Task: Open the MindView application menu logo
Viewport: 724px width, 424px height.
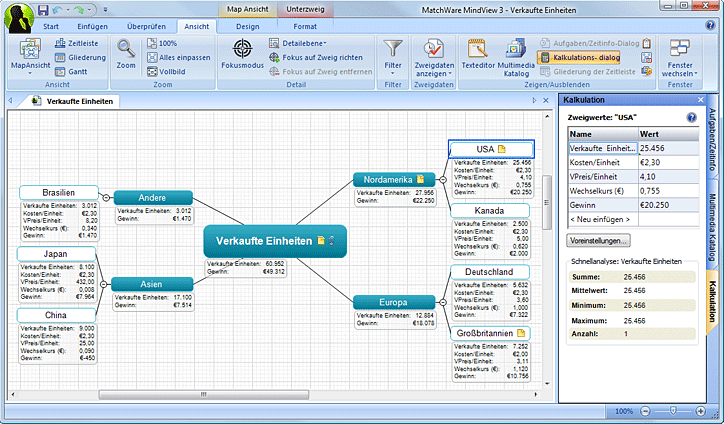Action: tap(19, 17)
